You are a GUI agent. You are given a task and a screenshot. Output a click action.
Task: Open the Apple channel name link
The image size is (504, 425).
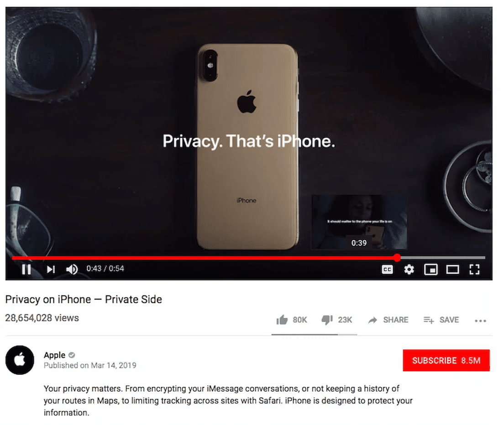(x=54, y=355)
